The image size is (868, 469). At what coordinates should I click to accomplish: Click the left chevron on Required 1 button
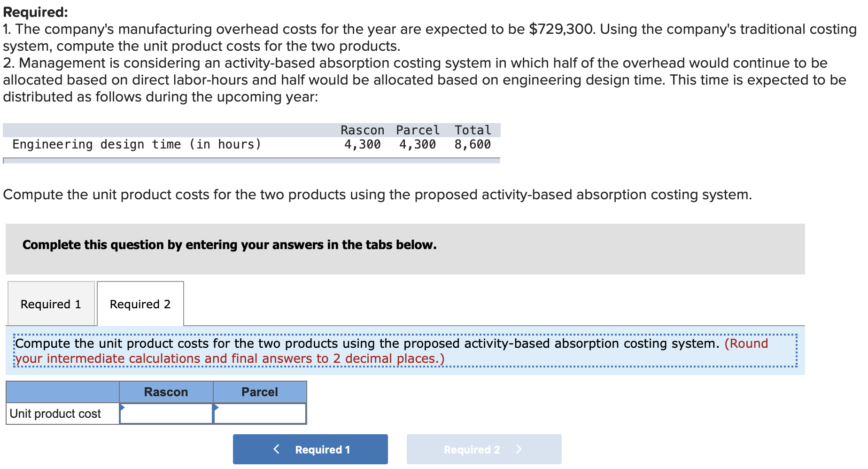point(276,449)
